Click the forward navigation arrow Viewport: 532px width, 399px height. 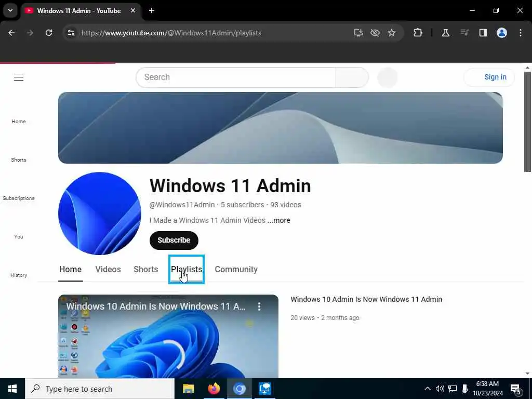pyautogui.click(x=30, y=33)
